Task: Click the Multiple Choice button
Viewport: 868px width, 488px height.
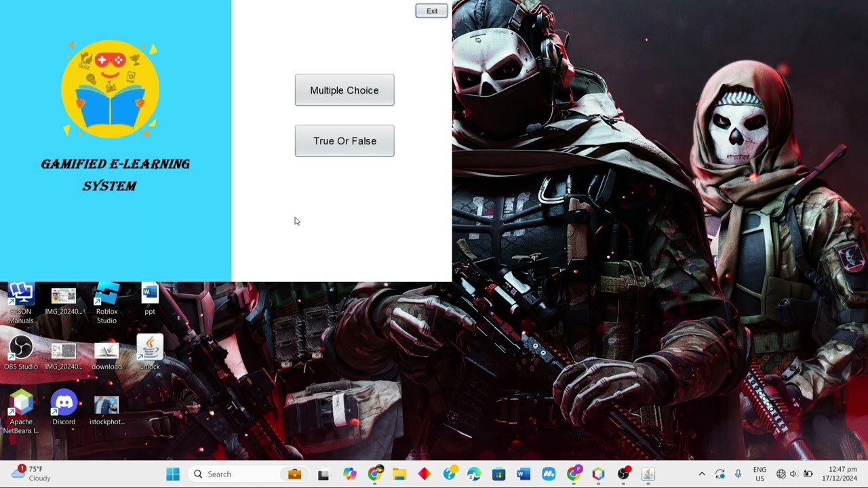Action: [344, 90]
